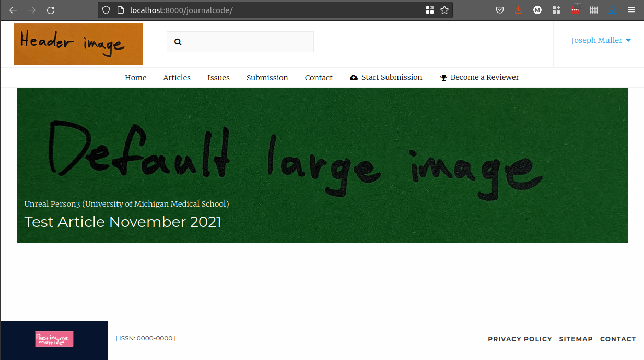Click the grid icon in the address bar
The height and width of the screenshot is (360, 644).
coord(430,10)
